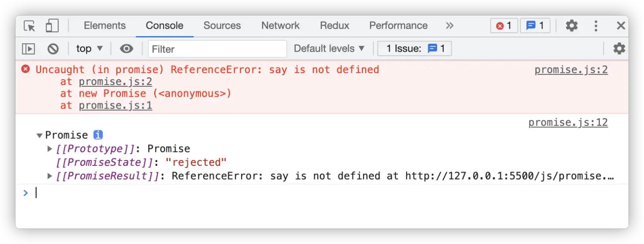Open the promise.js:12 source link
Screen dimensions: 644x244
(568, 122)
